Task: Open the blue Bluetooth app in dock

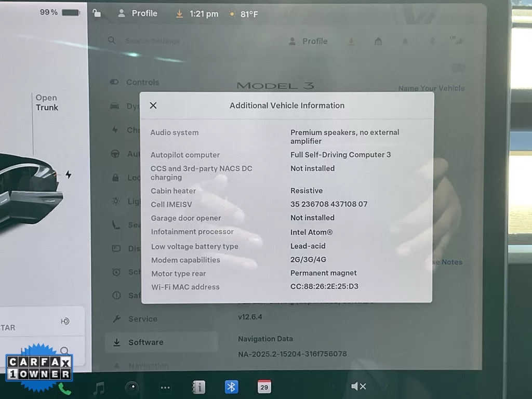Action: (x=232, y=387)
